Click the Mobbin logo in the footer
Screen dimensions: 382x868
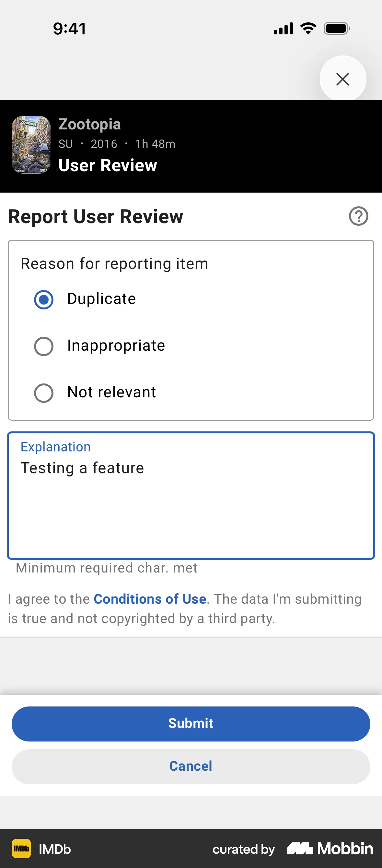(x=330, y=849)
